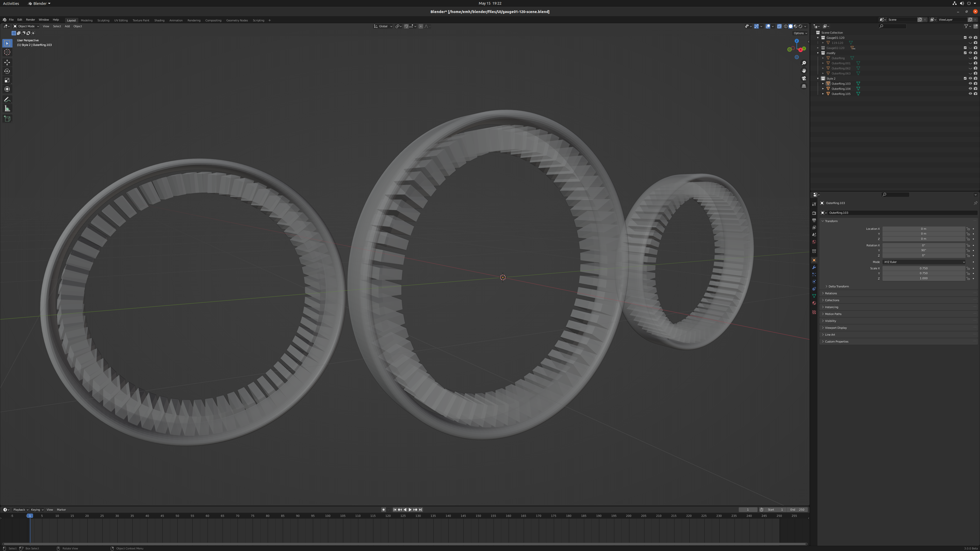980x551 pixels.
Task: Click the Zoom view magnifier icon
Action: click(804, 63)
